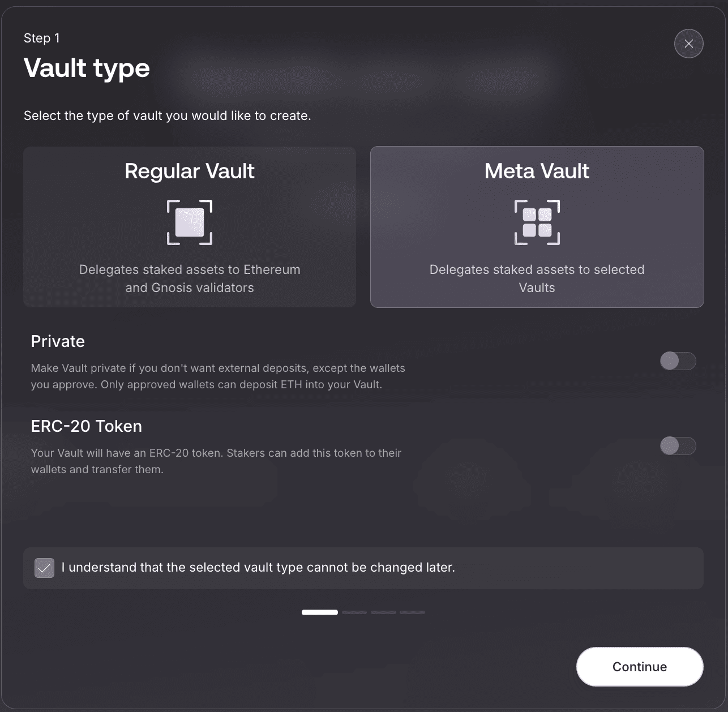Click the ERC-20 token description paragraph
This screenshot has height=712, width=728.
216,461
